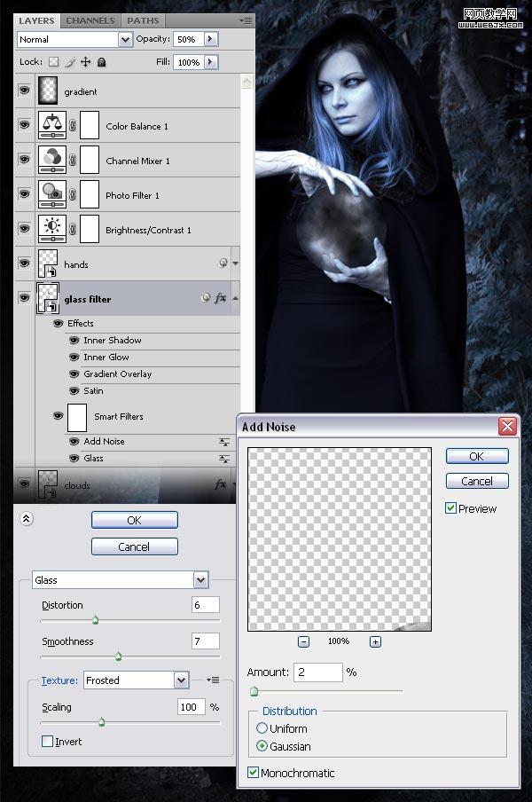Click the lock position move icon
Screen dimensions: 532x802
(85, 62)
